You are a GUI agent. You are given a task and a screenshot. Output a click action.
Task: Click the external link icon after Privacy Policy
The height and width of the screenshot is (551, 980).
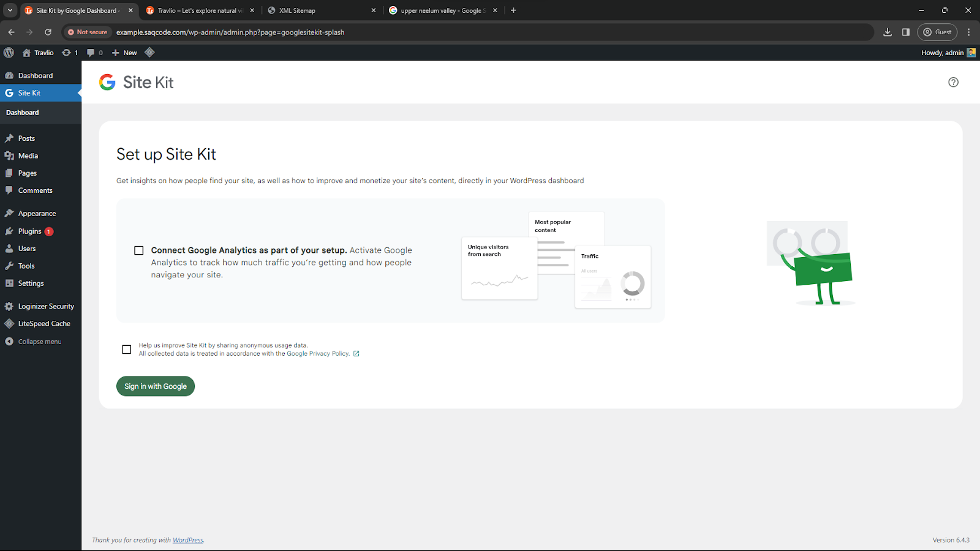point(356,354)
